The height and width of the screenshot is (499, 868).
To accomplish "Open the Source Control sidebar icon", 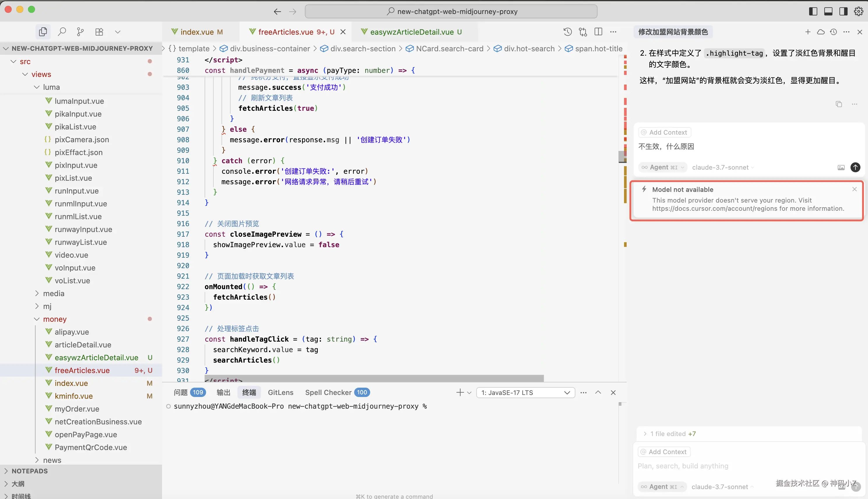I will click(80, 32).
